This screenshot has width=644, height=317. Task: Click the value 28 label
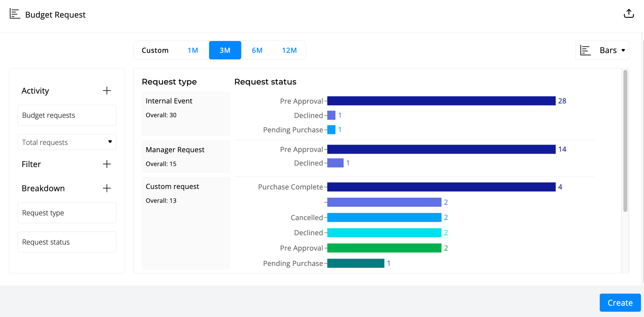click(562, 101)
